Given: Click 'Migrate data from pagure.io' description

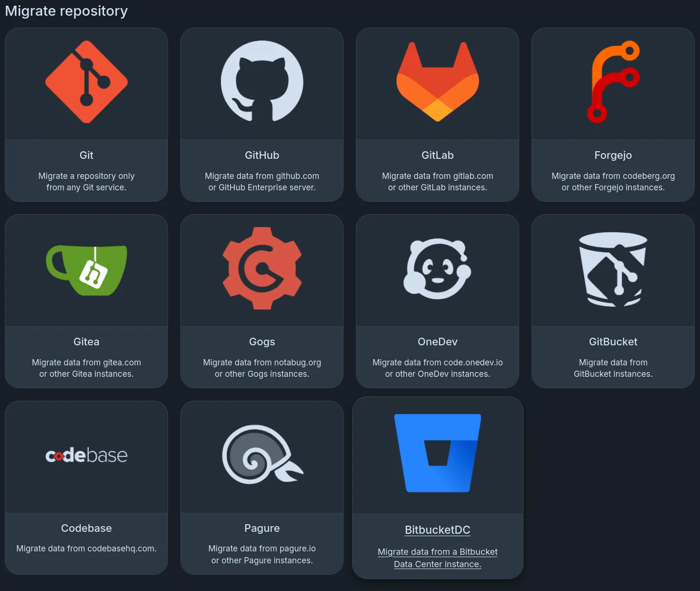Looking at the screenshot, I should tap(262, 554).
